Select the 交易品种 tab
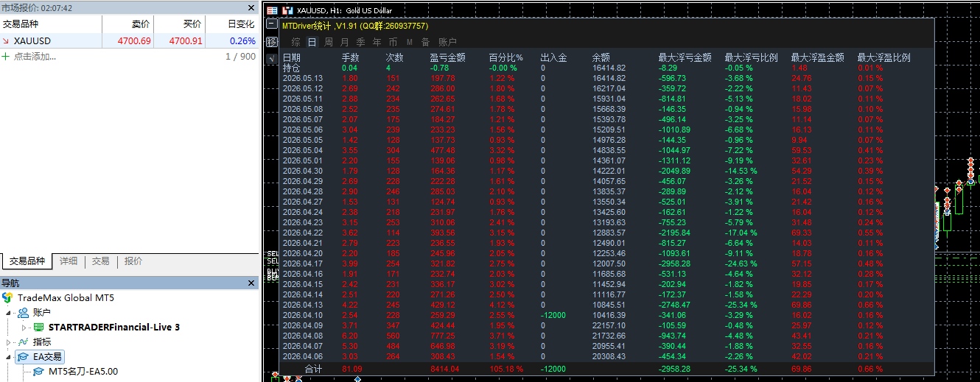The image size is (980, 382). [27, 261]
